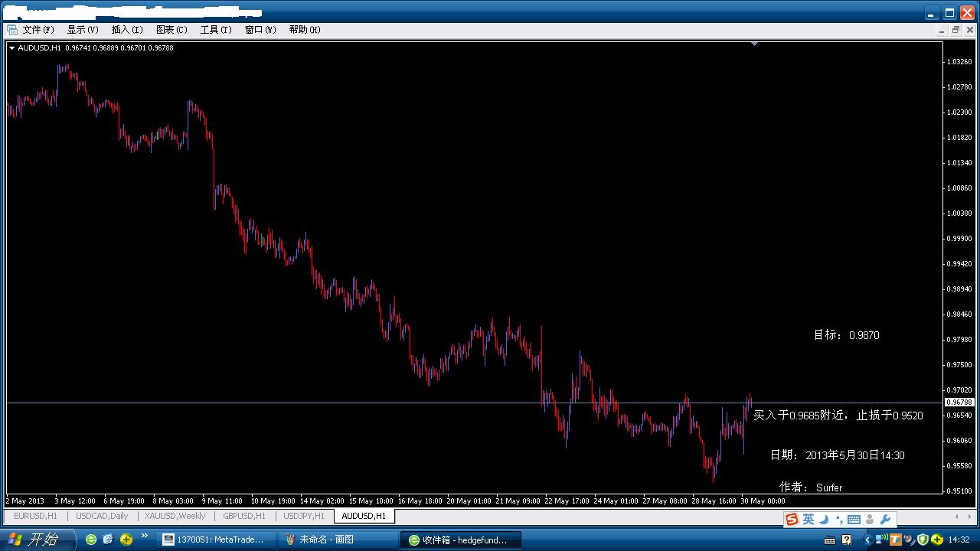Viewport: 980px width, 551px height.
Task: Toggle the half-moon half-width IME icon
Action: coord(824,520)
